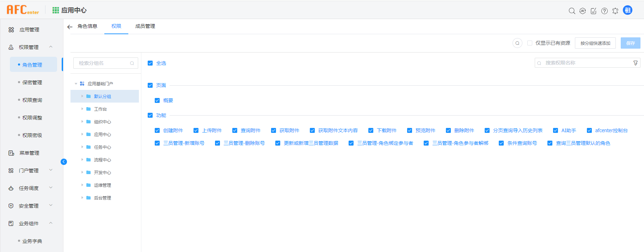Click the 检索分组名 search field

(102, 63)
